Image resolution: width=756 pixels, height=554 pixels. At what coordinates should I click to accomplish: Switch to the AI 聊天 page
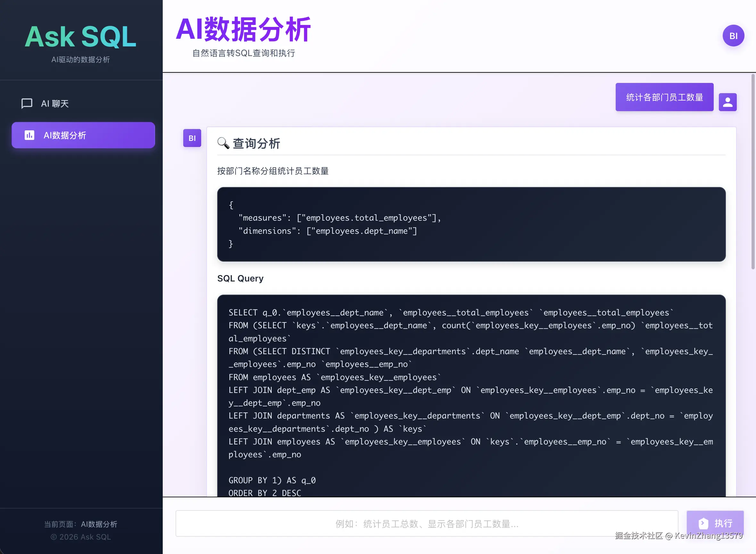(x=56, y=103)
